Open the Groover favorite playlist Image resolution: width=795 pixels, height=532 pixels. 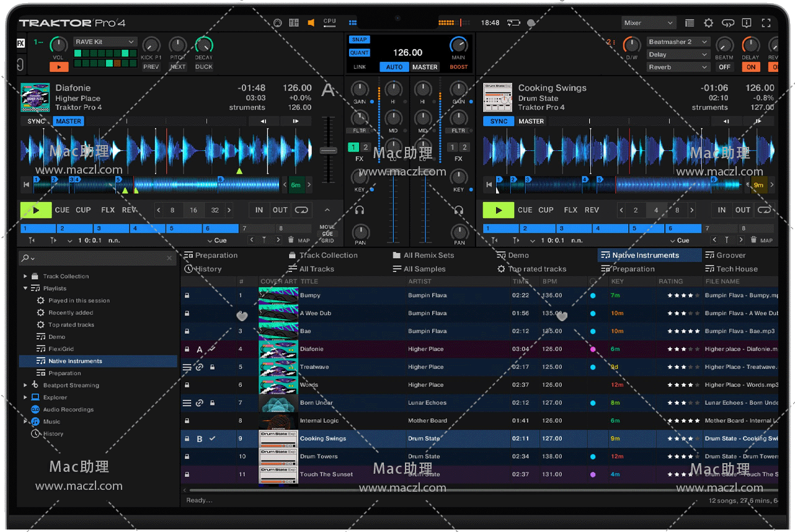[x=731, y=255]
